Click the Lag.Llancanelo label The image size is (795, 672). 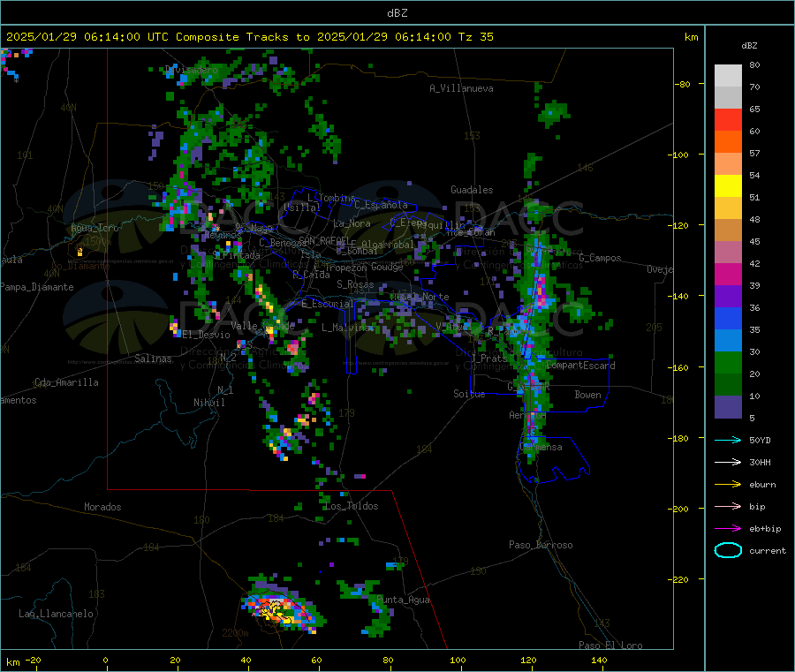click(57, 614)
